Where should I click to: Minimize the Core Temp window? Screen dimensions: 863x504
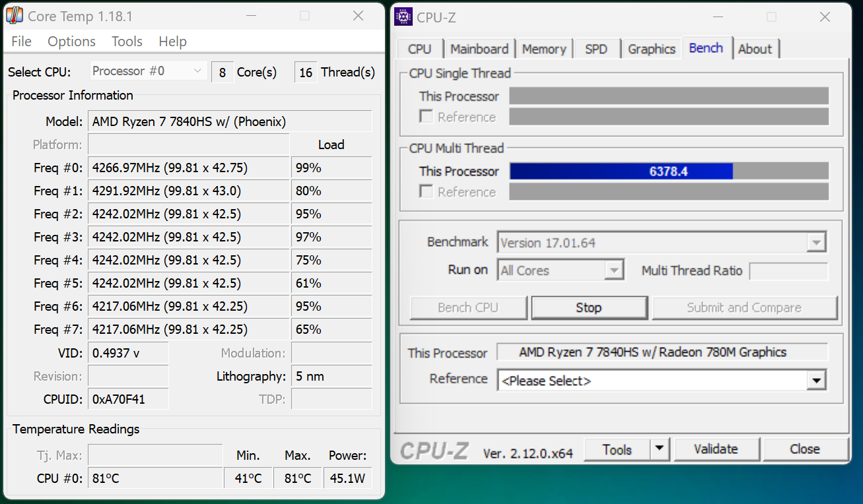point(251,16)
